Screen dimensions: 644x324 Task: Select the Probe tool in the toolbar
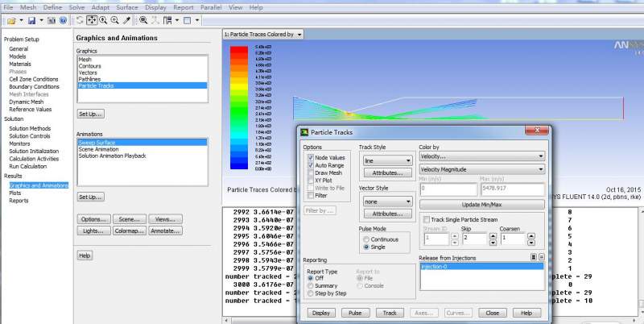[x=126, y=19]
